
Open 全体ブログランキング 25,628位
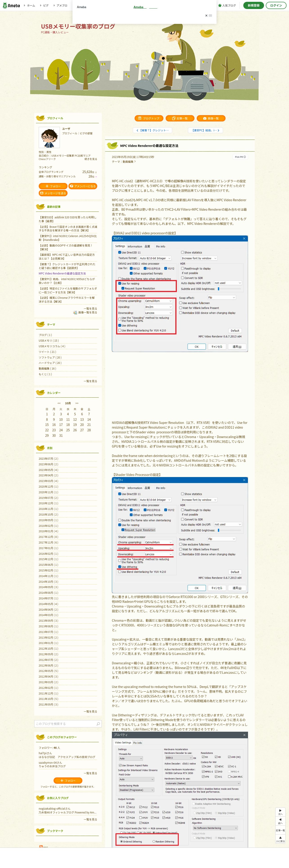tap(68, 172)
